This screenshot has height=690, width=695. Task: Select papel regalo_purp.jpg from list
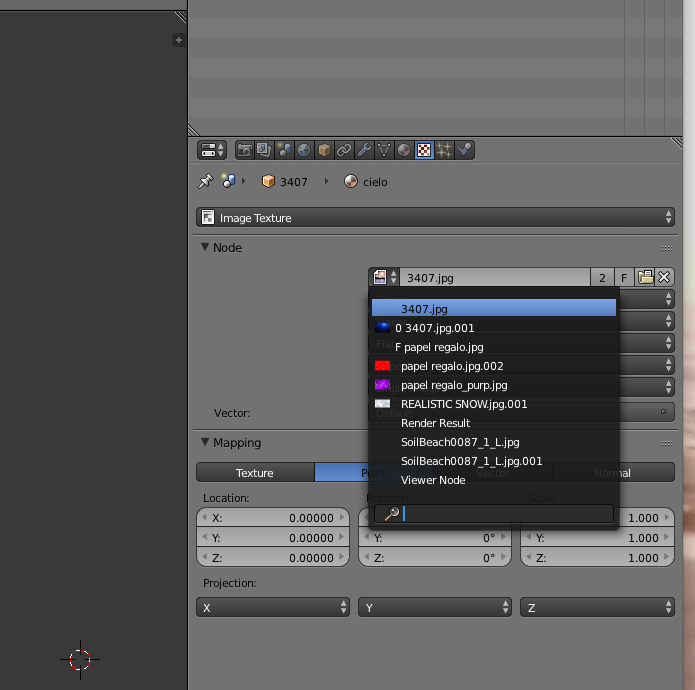point(453,385)
